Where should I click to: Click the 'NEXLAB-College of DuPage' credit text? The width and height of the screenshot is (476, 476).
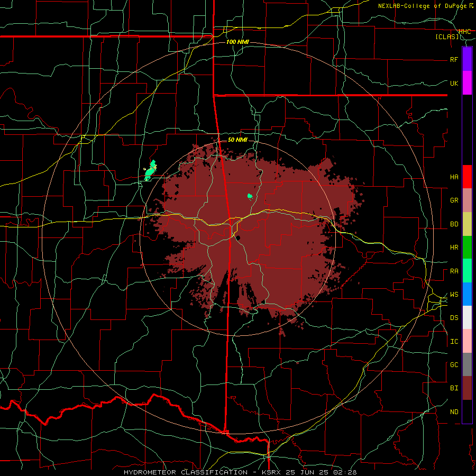pyautogui.click(x=424, y=6)
